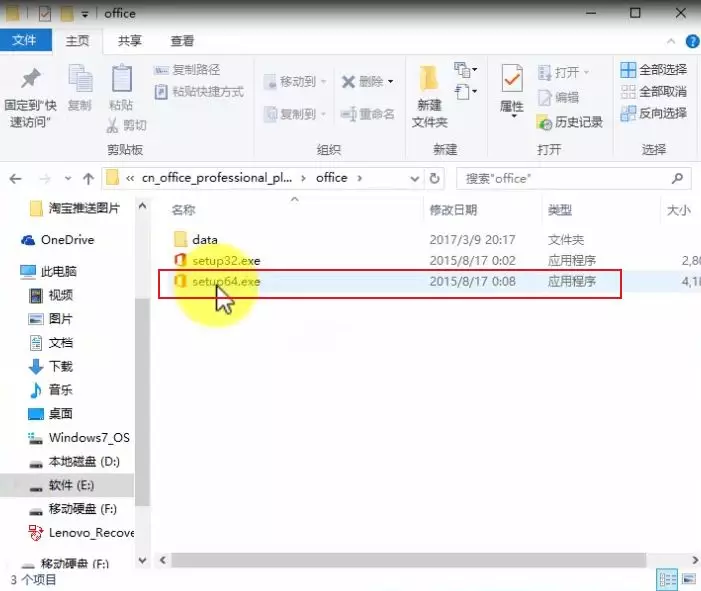Image resolution: width=701 pixels, height=591 pixels.
Task: Click Select all in ribbon
Action: [x=654, y=70]
